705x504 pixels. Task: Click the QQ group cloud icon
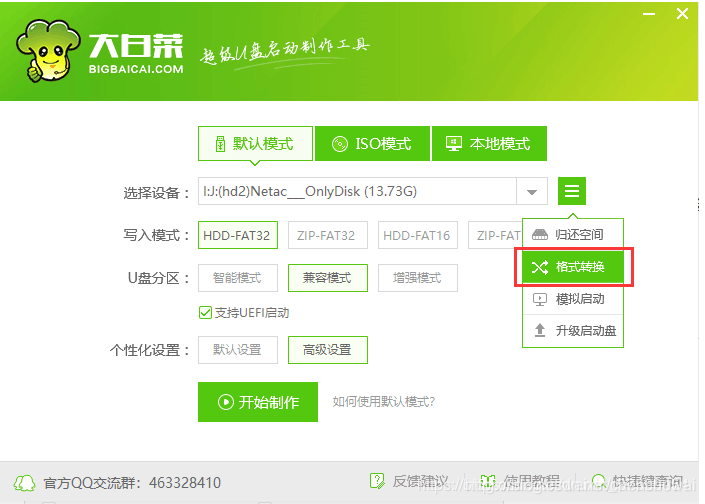tap(25, 483)
